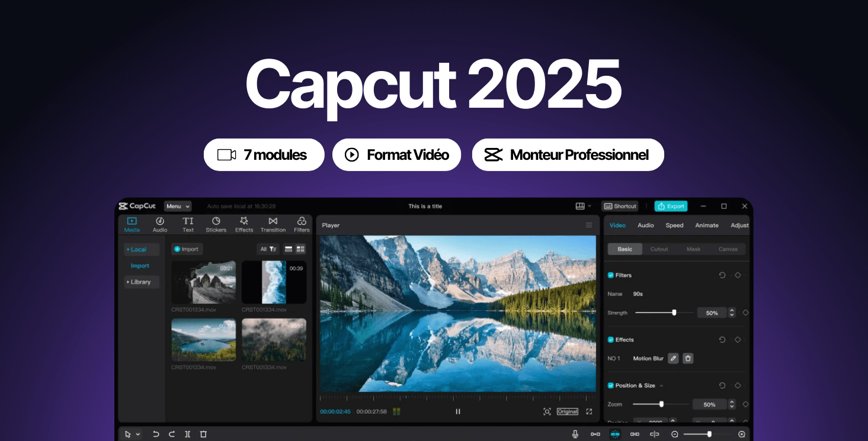Reset the Position & Size section
The image size is (868, 441).
point(722,385)
